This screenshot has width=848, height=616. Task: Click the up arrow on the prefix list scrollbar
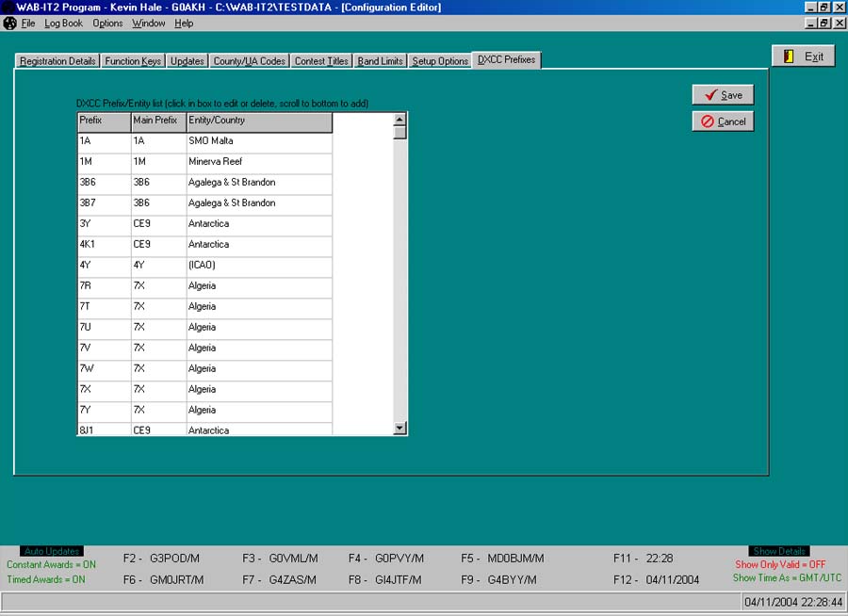pyautogui.click(x=400, y=119)
